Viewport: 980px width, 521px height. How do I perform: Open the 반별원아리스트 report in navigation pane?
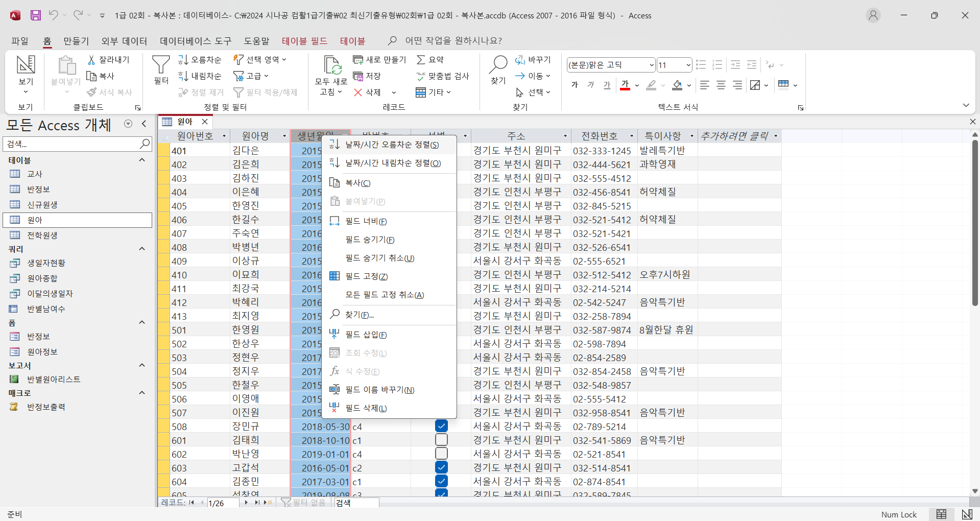(54, 379)
